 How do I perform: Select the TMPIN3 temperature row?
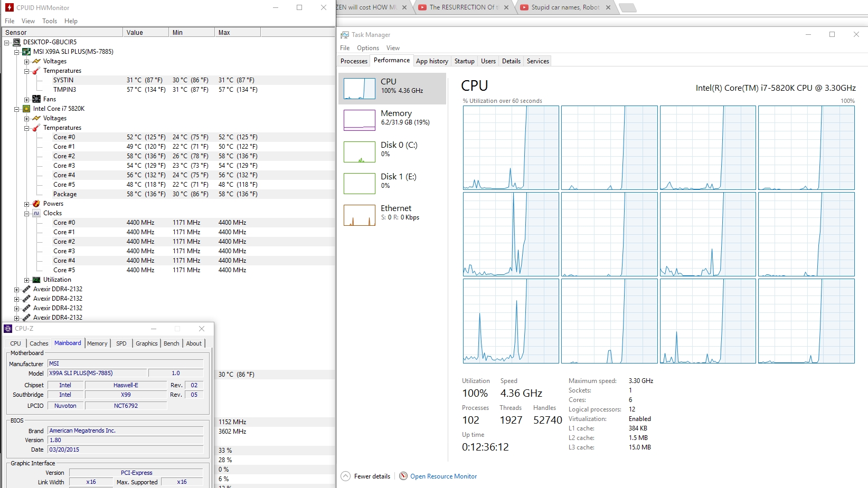(168, 90)
